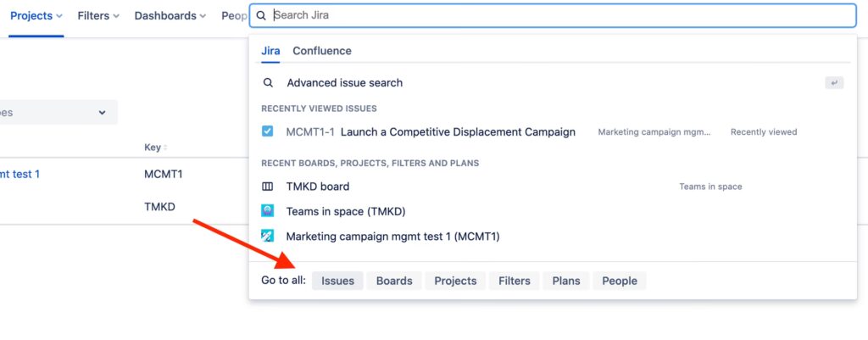Click the Advanced issue search magnifier icon

click(268, 83)
